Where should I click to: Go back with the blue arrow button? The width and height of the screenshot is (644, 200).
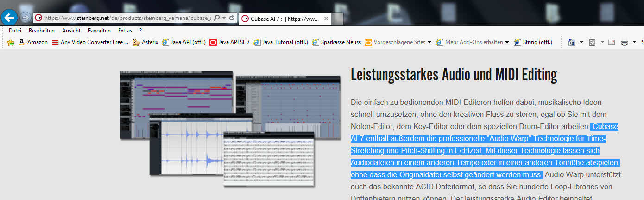click(x=9, y=18)
